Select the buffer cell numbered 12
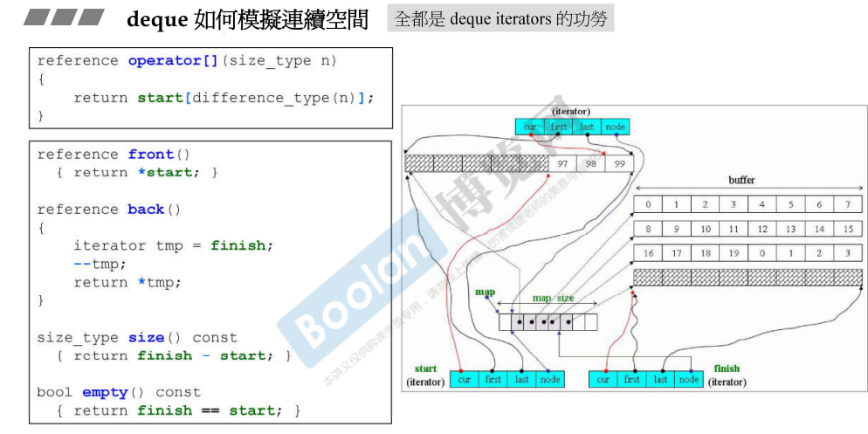Viewport: 868px width, 434px height. click(x=761, y=229)
